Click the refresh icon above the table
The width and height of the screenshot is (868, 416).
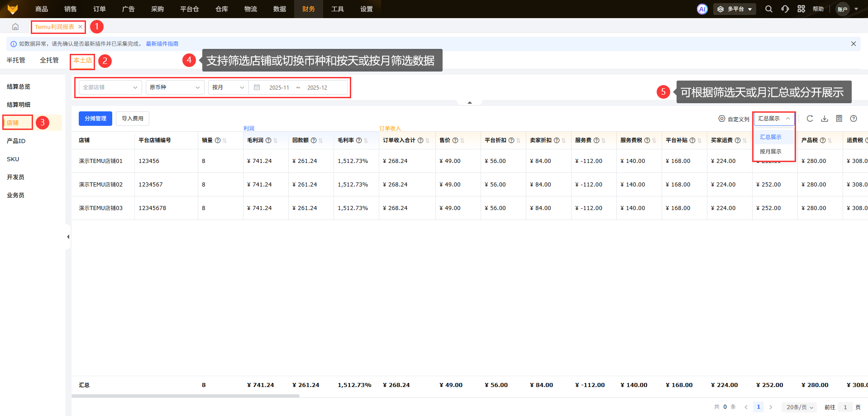pos(810,119)
